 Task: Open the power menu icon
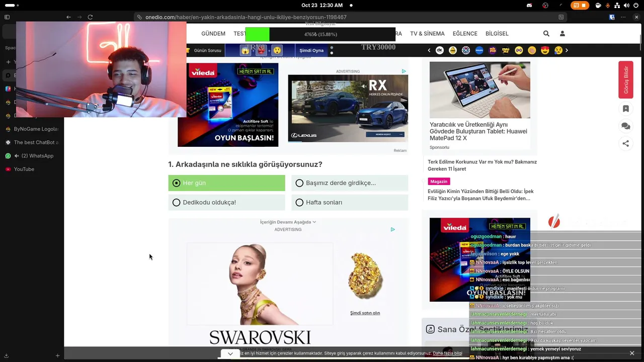[636, 5]
